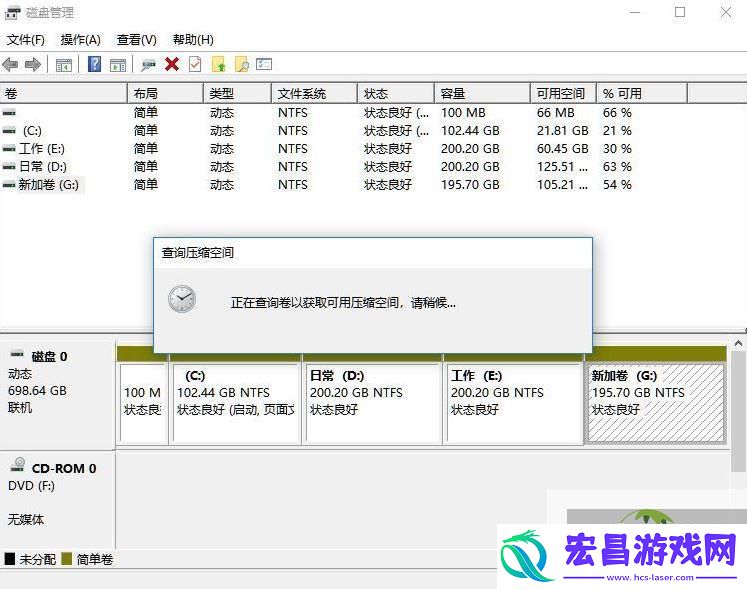Image resolution: width=747 pixels, height=589 pixels.
Task: Click the 54 % available cell
Action: tap(617, 185)
